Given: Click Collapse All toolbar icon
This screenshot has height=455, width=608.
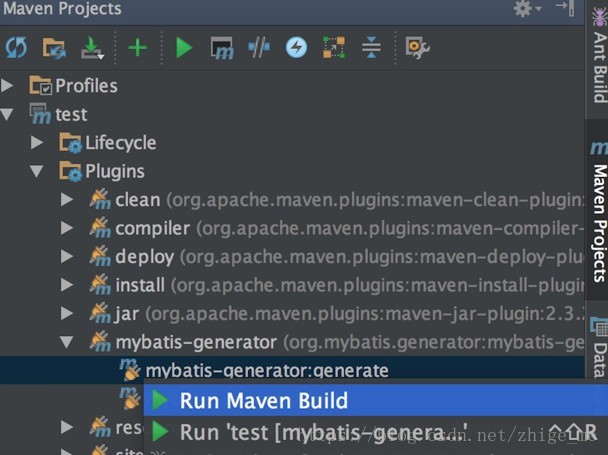Looking at the screenshot, I should coord(371,47).
